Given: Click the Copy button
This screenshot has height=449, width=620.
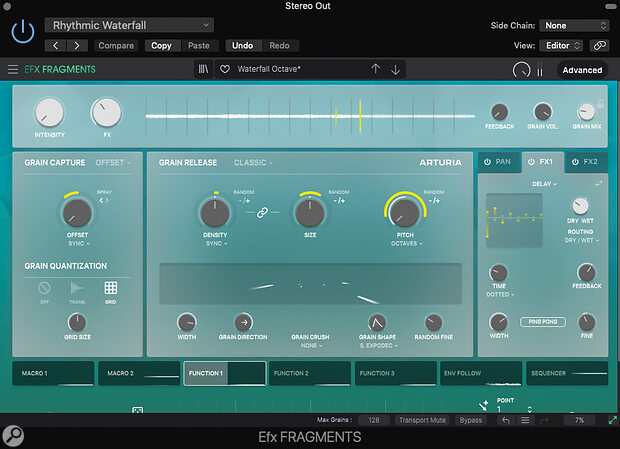Looking at the screenshot, I should pos(161,45).
